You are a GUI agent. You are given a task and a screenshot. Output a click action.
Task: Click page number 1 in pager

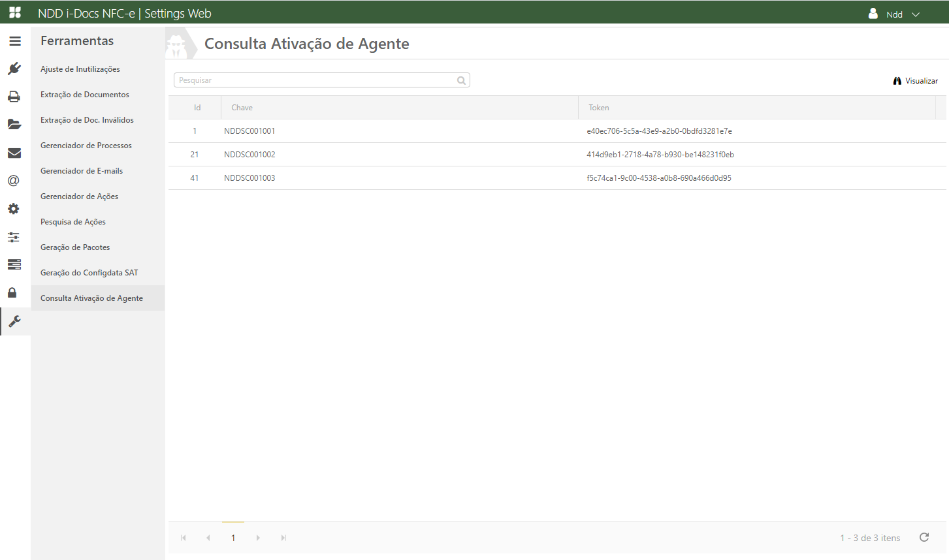pos(233,538)
